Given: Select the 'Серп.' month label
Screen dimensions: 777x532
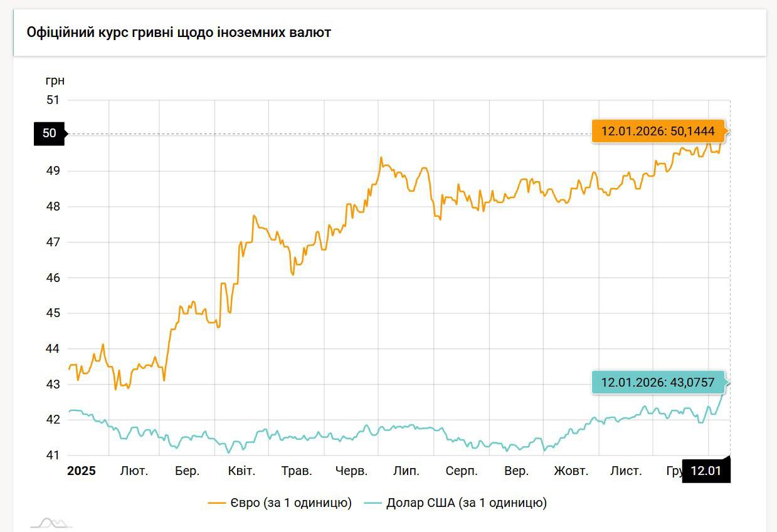Looking at the screenshot, I should point(462,471).
